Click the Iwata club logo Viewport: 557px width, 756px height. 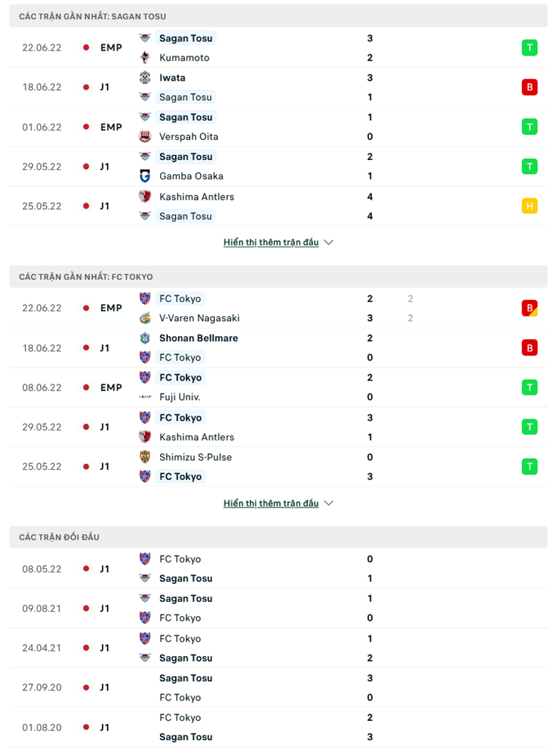[x=145, y=78]
